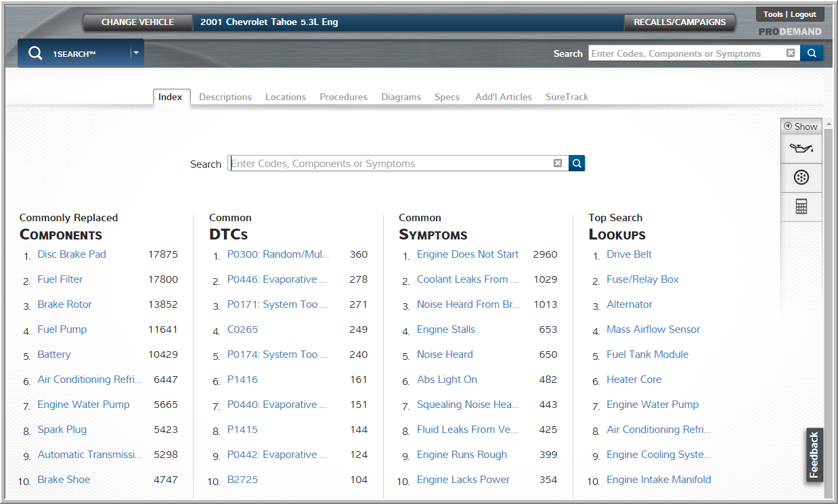
Task: Open DTC P0300 Random/Multiple link
Action: coord(278,254)
